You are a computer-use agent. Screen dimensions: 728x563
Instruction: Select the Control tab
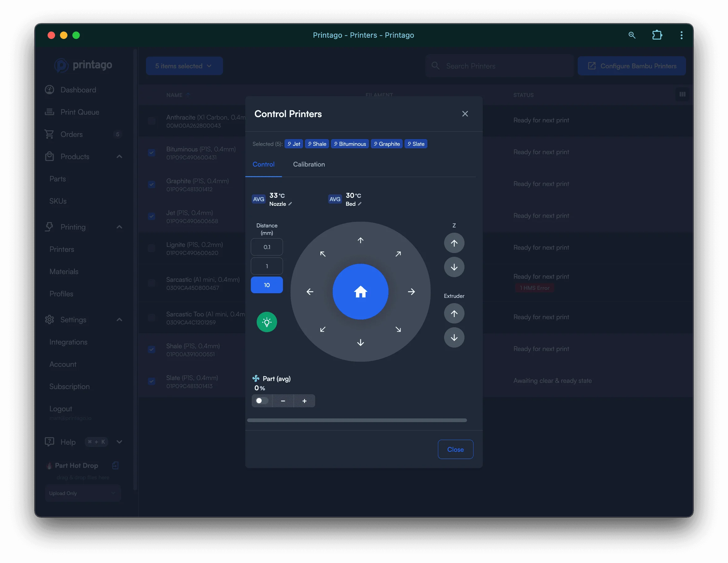(x=263, y=164)
